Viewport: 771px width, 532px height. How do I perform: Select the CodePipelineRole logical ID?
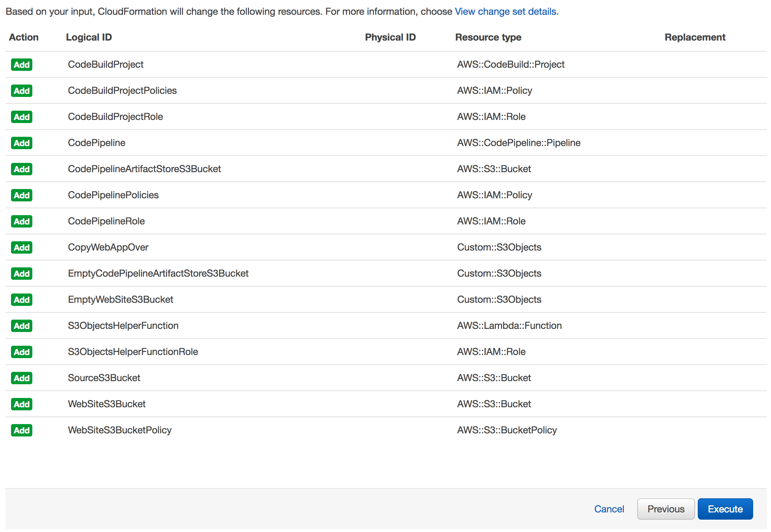point(106,221)
